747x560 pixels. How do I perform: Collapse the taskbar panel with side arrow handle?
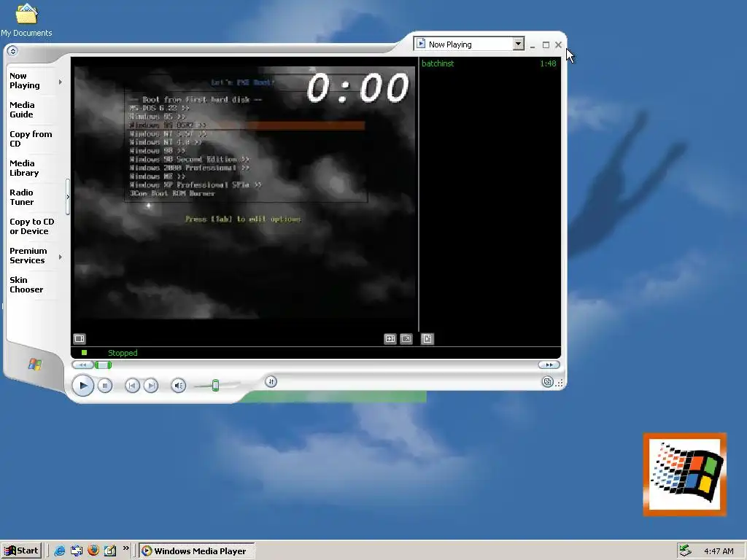pos(68,197)
